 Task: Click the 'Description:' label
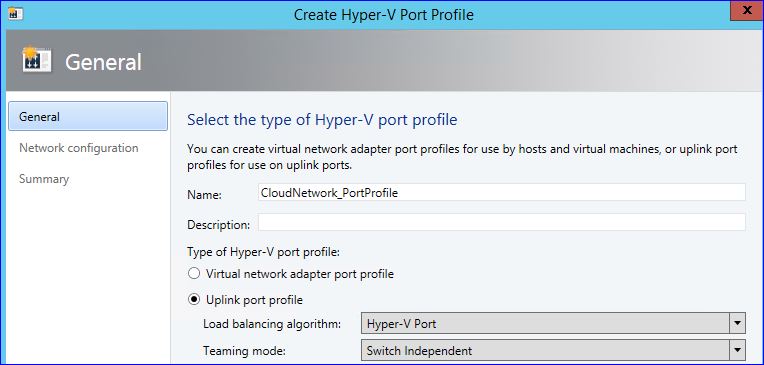tap(218, 225)
